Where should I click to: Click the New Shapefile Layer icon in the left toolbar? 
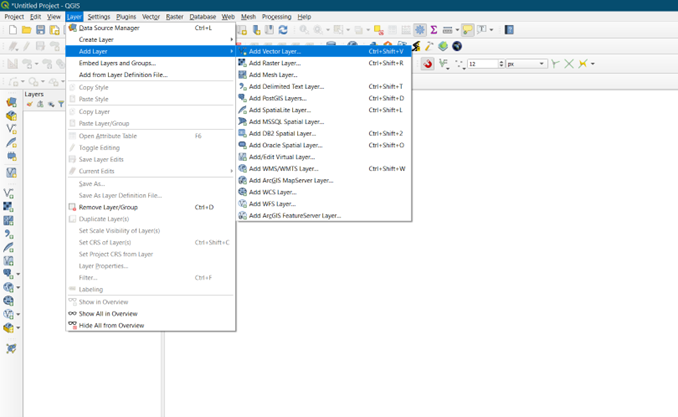[11, 129]
